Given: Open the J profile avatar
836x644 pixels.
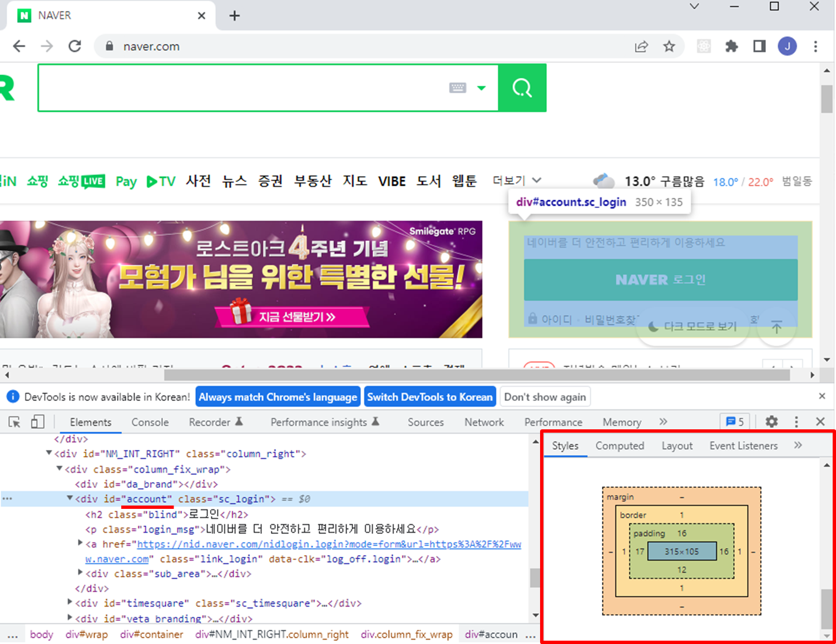Looking at the screenshot, I should point(787,47).
